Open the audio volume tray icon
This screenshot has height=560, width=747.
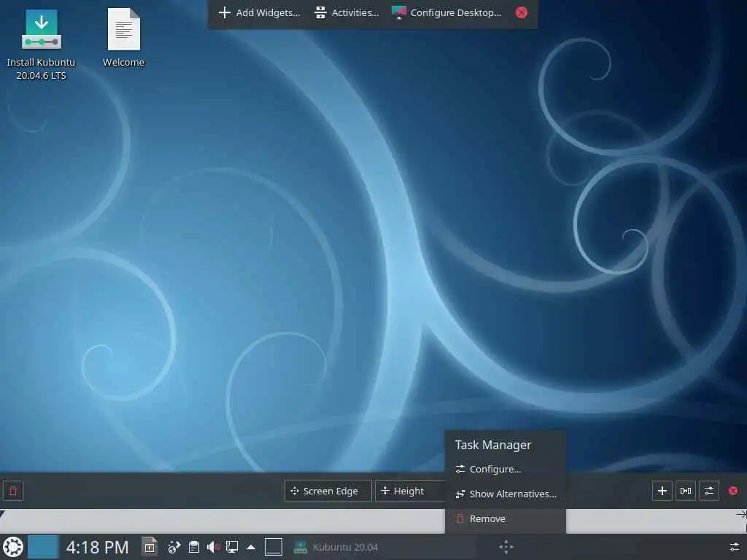pyautogui.click(x=213, y=547)
